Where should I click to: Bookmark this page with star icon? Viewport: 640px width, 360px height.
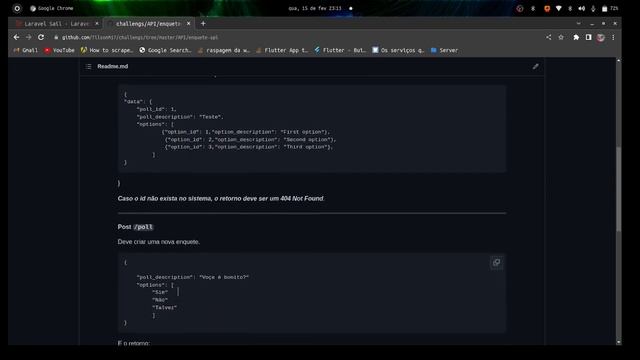click(x=561, y=37)
